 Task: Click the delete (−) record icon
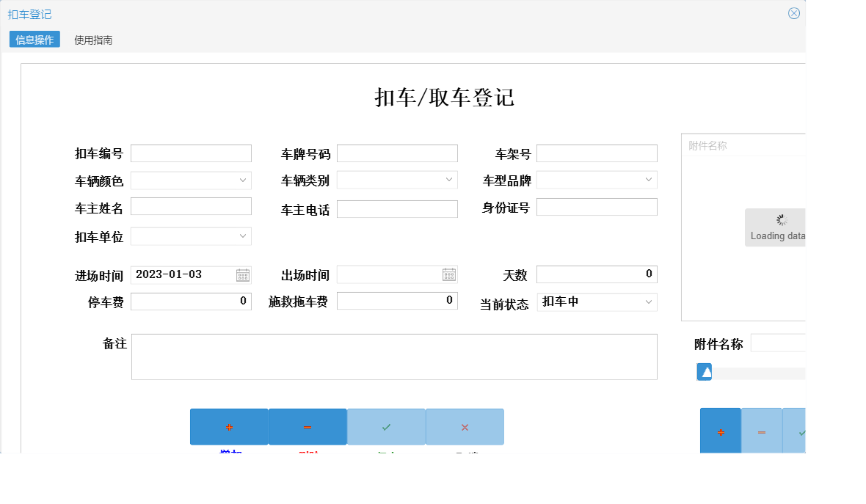[x=307, y=426]
